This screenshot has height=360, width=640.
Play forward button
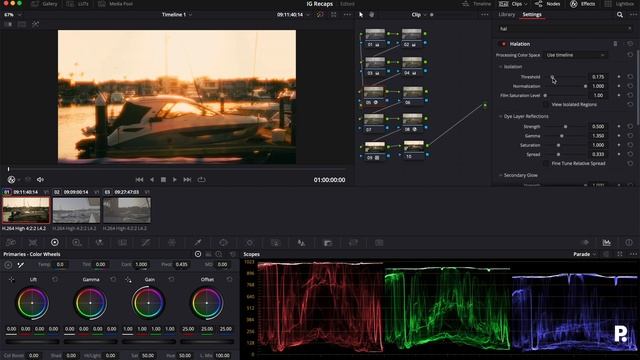pos(175,180)
